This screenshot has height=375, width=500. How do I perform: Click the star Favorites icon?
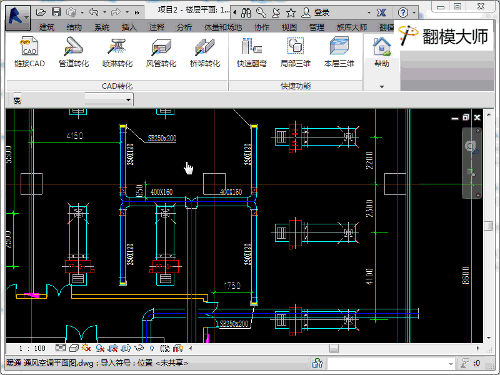(291, 13)
